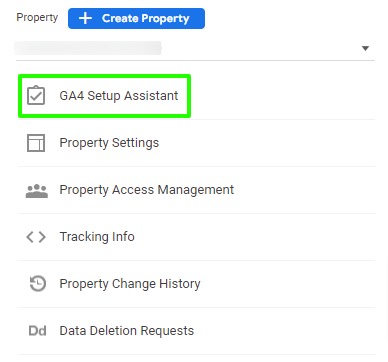Open Property Settings
This screenshot has width=388, height=362.
click(109, 143)
